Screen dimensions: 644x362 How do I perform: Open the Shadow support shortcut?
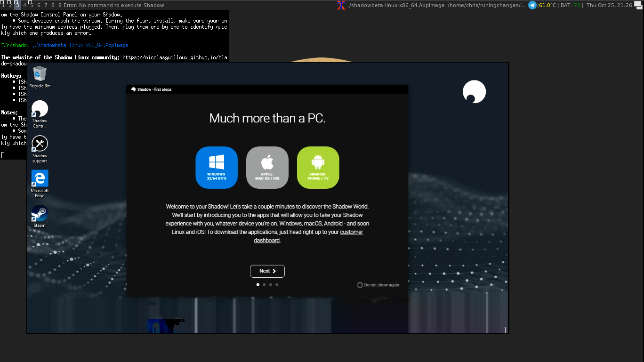tap(40, 149)
